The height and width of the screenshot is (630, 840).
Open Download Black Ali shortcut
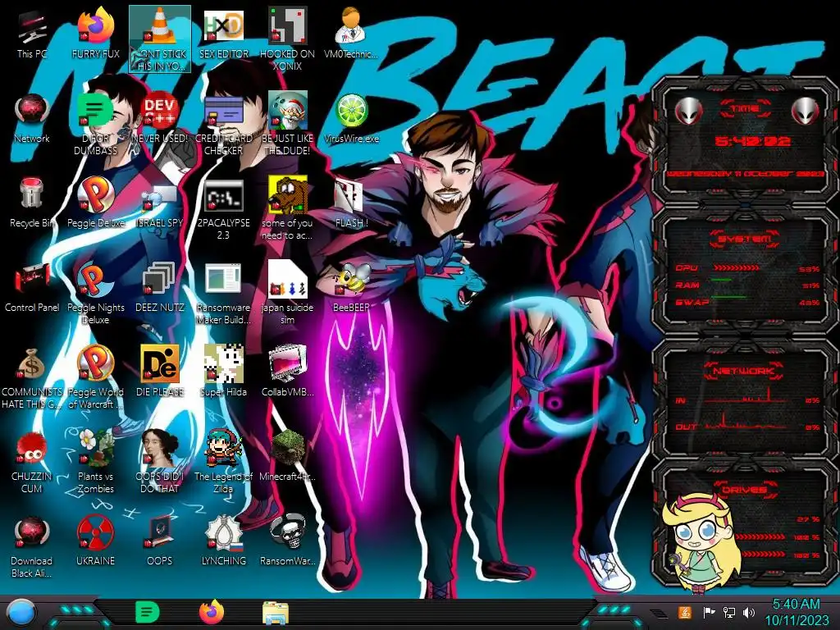32,547
